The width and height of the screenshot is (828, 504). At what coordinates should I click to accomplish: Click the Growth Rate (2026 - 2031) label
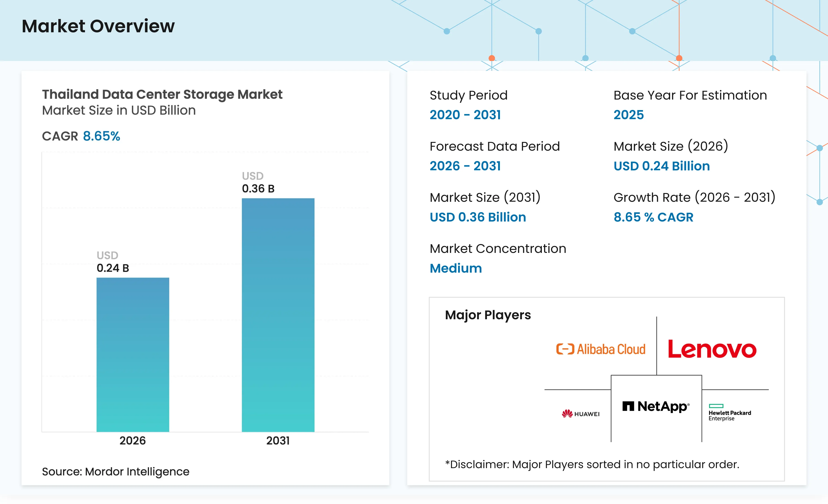coord(695,197)
